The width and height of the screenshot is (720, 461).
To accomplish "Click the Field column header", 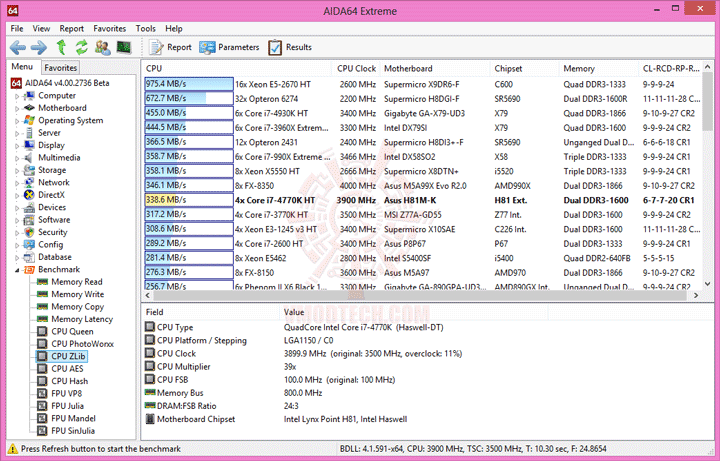I will click(210, 312).
